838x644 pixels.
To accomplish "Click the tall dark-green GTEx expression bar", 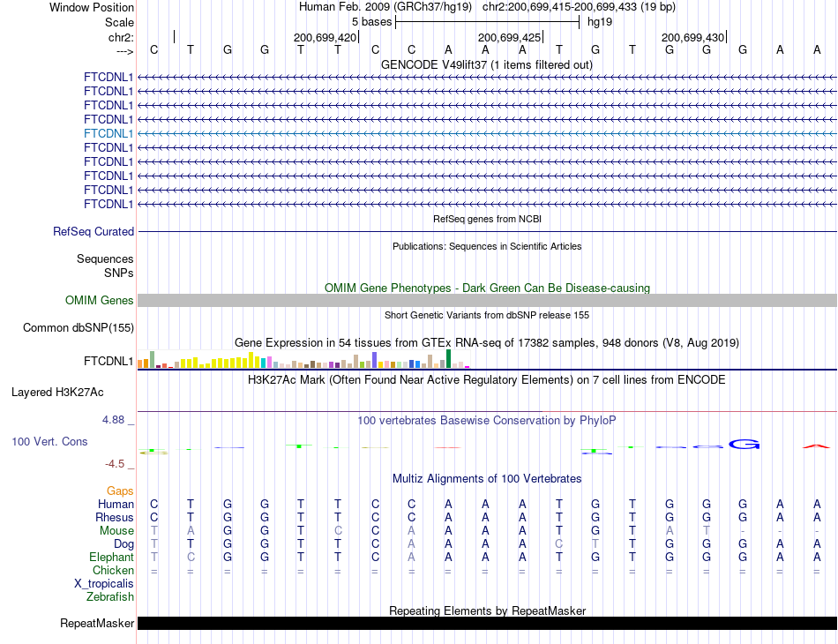I will pos(449,358).
